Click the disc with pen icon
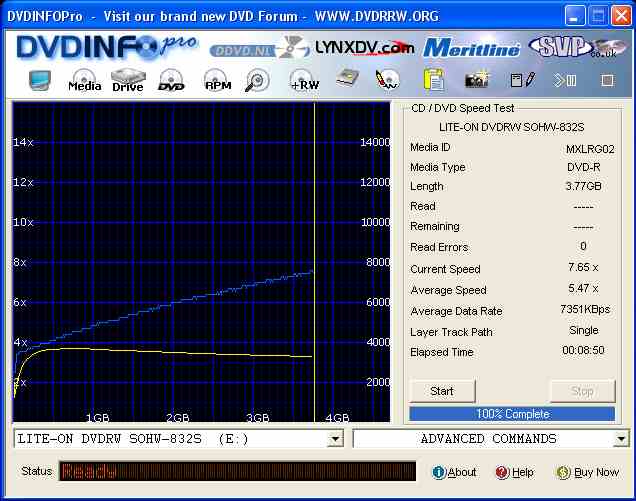The image size is (636, 501). (387, 80)
